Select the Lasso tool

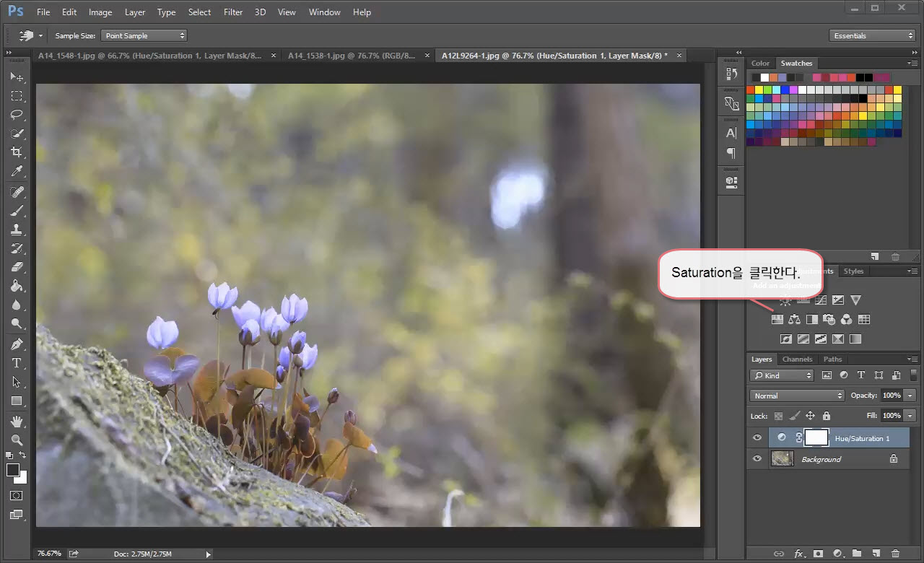[17, 114]
